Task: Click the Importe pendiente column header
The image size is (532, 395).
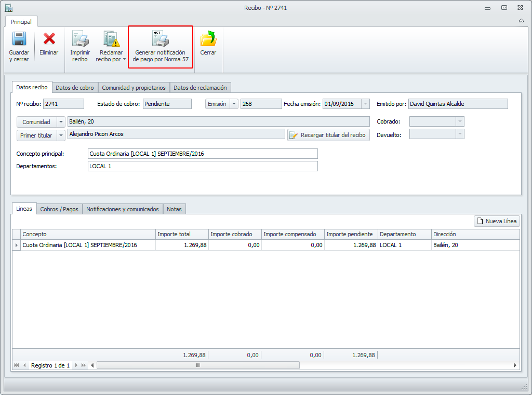Action: [351, 234]
